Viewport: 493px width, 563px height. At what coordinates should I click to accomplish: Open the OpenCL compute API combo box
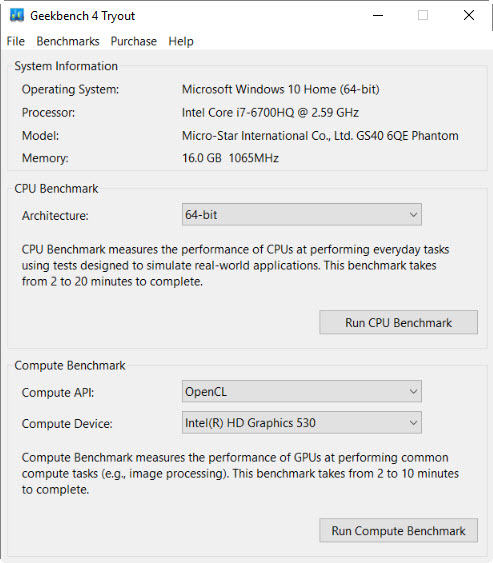click(x=302, y=391)
